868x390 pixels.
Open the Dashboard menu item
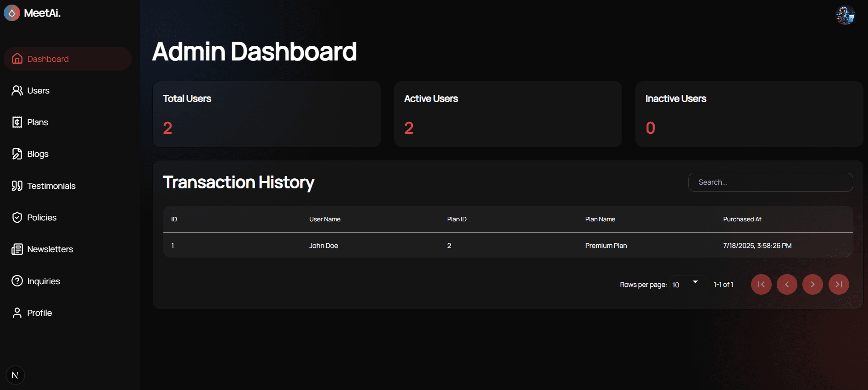[x=67, y=59]
